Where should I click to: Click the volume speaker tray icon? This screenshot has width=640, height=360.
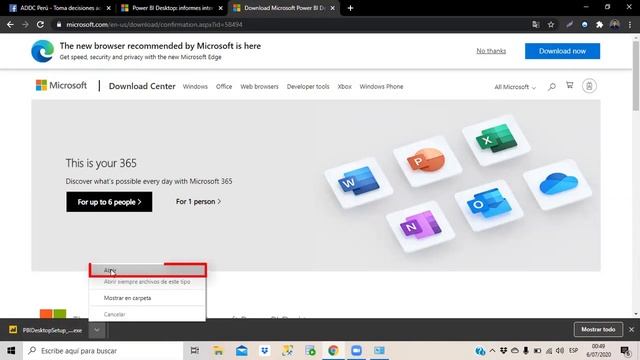click(560, 351)
